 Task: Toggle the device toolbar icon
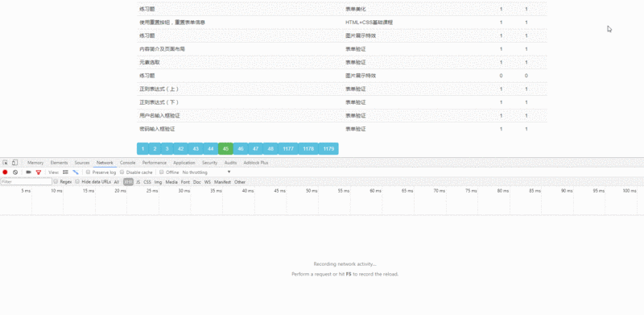(x=14, y=163)
